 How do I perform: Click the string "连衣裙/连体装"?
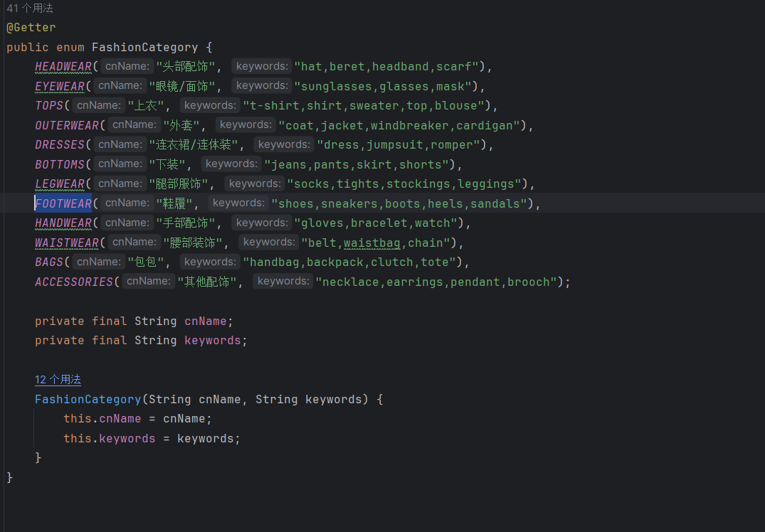(x=193, y=145)
